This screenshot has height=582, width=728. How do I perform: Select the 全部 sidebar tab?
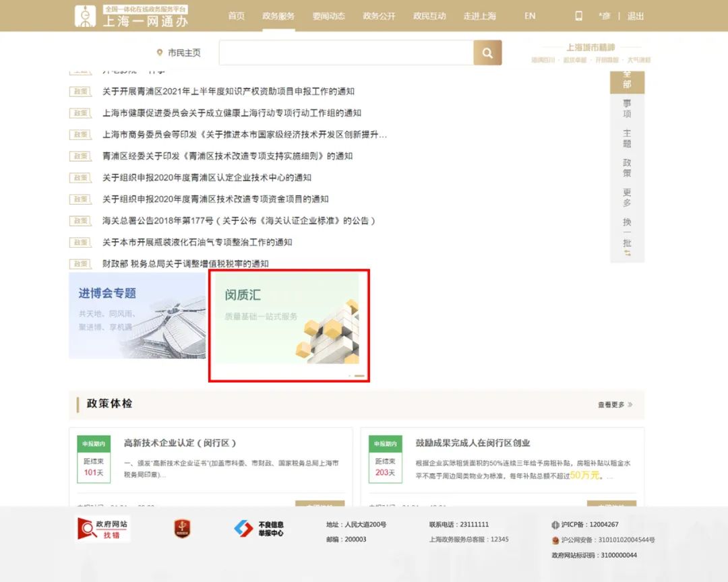(x=627, y=79)
